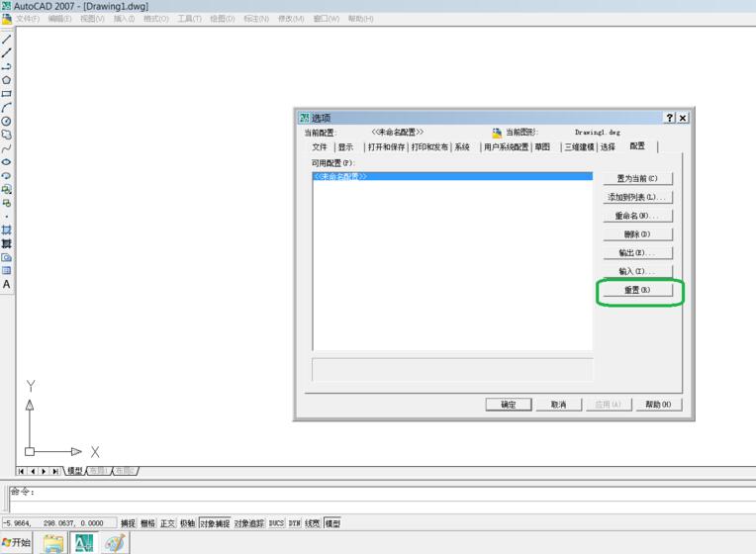Select the Circle tool
This screenshot has height=554, width=756.
point(6,121)
